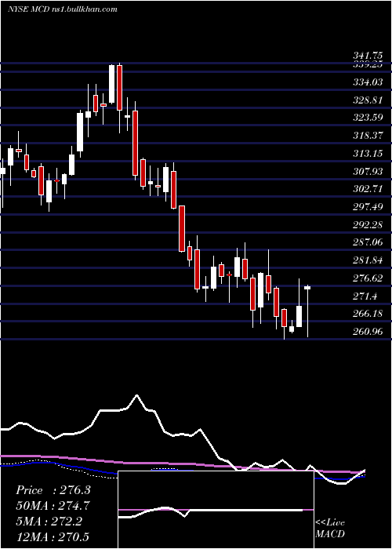Select the 341.75 price axis label
The height and width of the screenshot is (549, 392).
pyautogui.click(x=368, y=56)
